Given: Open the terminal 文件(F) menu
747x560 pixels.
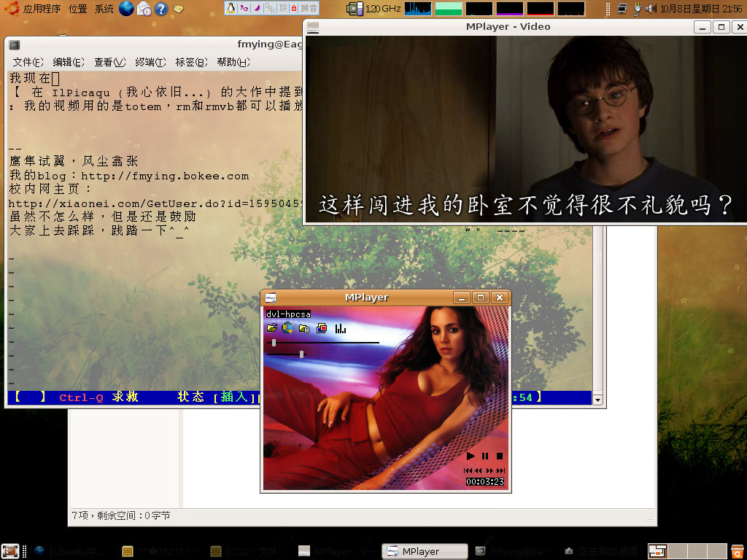Looking at the screenshot, I should (x=28, y=62).
